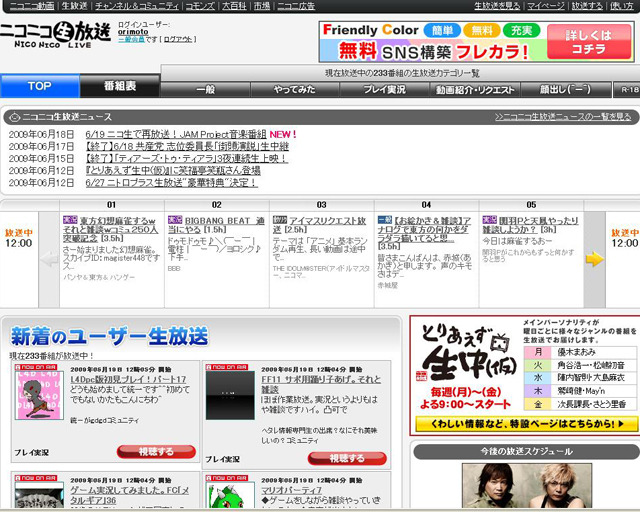Open ニコニコ広告 in top navigation

pyautogui.click(x=296, y=6)
